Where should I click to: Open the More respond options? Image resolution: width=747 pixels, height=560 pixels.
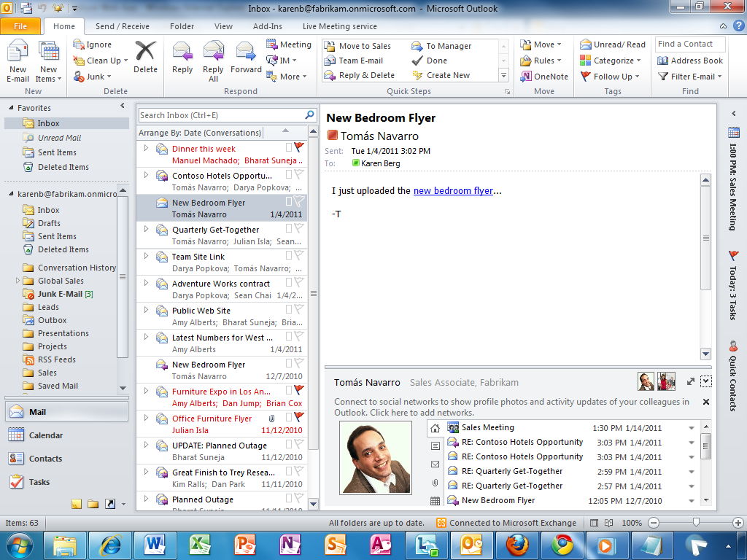point(286,76)
